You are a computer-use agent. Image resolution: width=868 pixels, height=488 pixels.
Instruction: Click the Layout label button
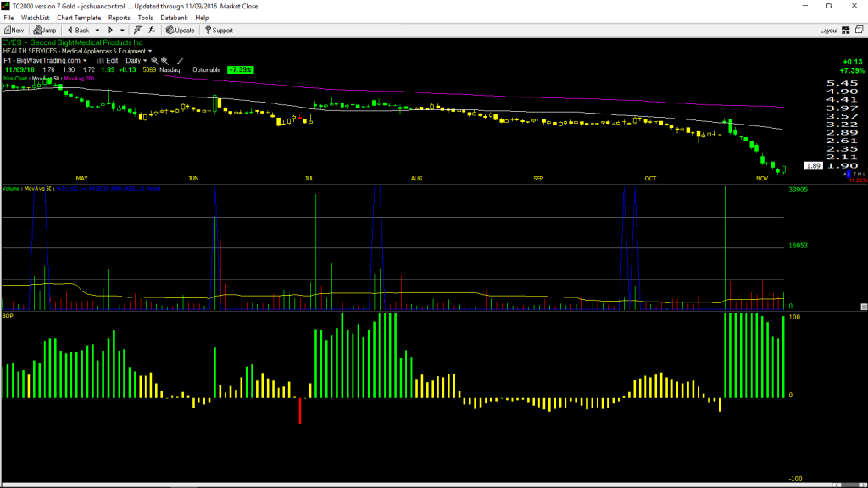click(829, 30)
